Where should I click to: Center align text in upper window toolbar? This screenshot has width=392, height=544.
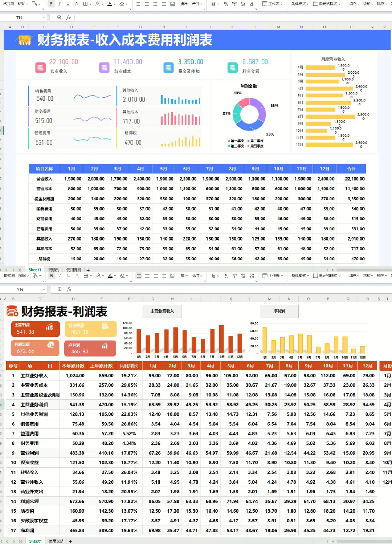point(147,4)
